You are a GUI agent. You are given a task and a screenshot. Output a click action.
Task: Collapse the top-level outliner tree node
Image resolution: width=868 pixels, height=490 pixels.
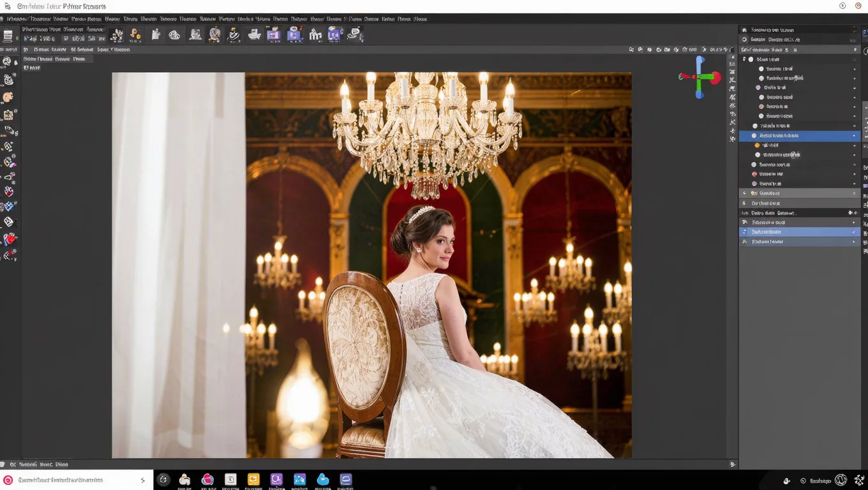(744, 59)
